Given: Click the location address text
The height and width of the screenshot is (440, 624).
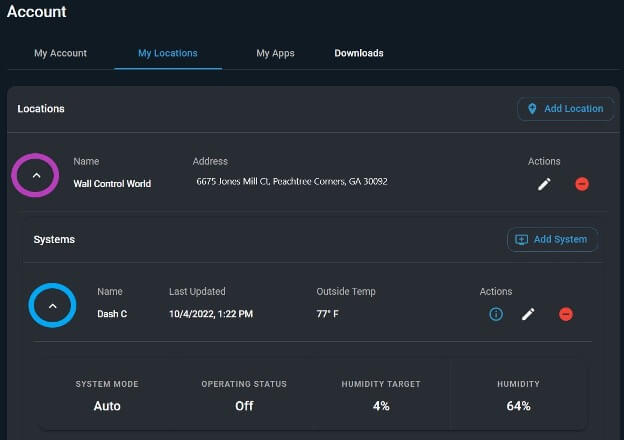Looking at the screenshot, I should [x=292, y=181].
